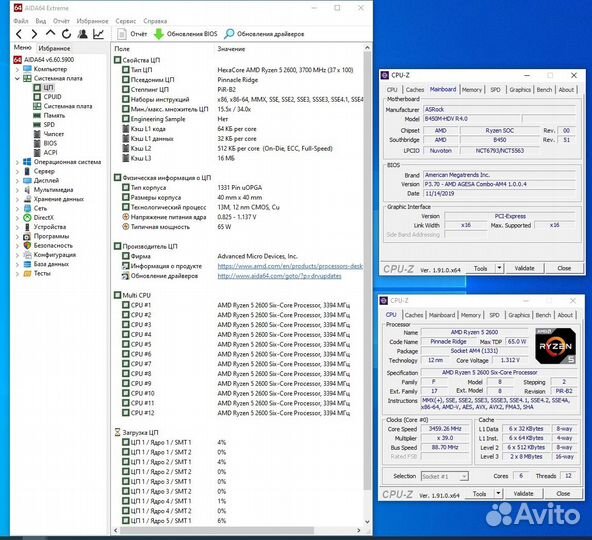This screenshot has height=540, width=592.
Task: Open Mainboard tab in bottom CPU-Z window
Action: tap(442, 315)
